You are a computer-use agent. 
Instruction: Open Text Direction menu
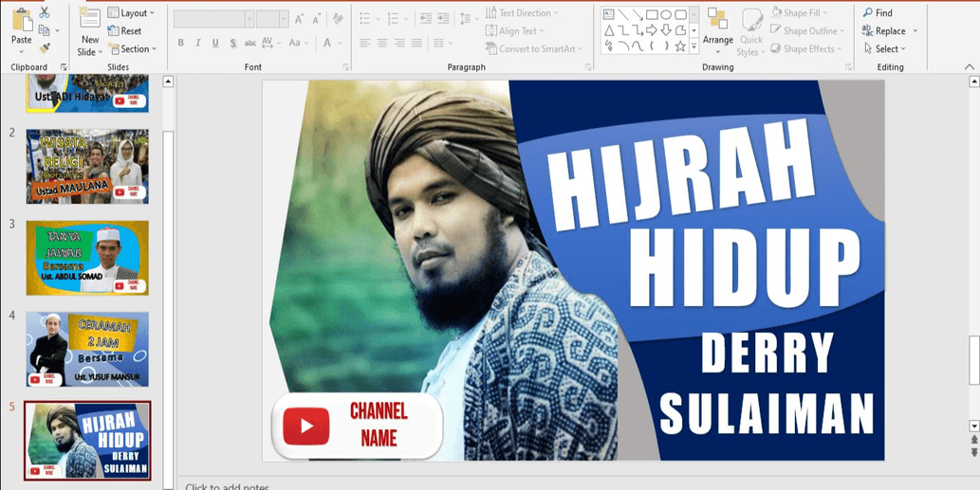click(x=522, y=12)
